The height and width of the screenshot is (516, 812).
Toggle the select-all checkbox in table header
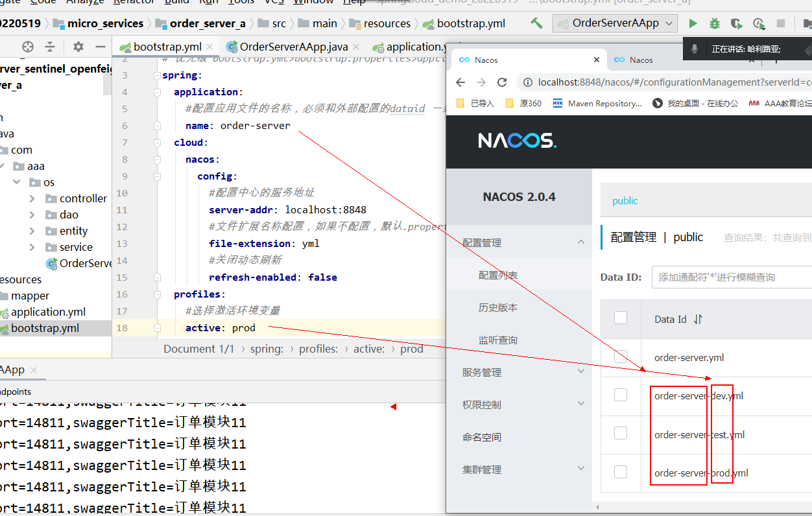pos(621,318)
